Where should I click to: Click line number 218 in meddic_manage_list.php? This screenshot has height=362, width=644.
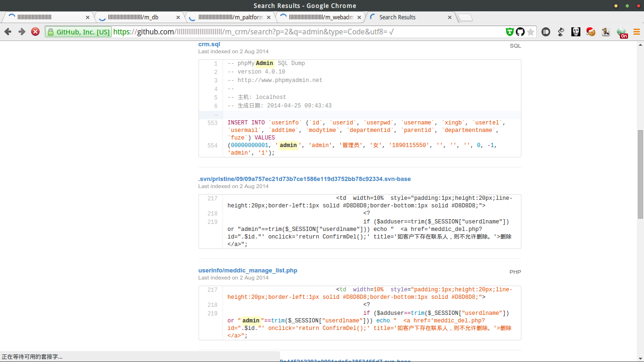pos(212,305)
